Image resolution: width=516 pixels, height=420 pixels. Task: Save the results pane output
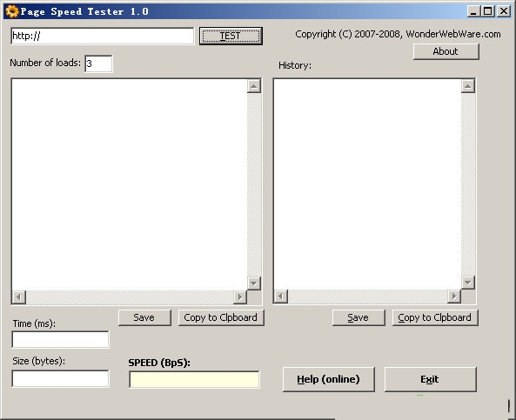click(144, 317)
